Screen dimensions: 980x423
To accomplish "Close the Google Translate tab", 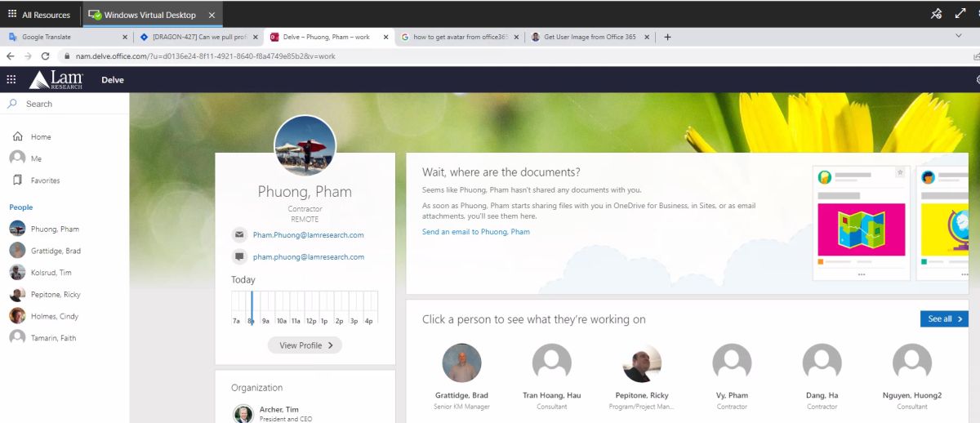I will (125, 37).
